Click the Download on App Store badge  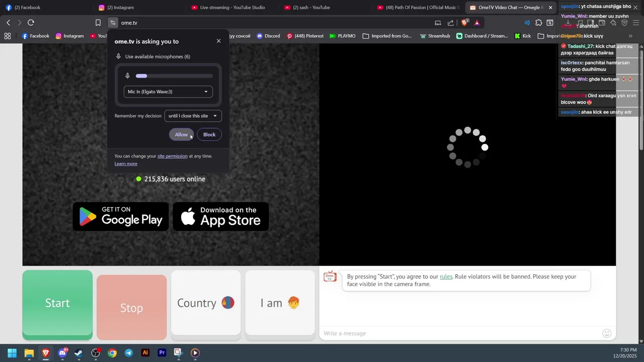[221, 216]
